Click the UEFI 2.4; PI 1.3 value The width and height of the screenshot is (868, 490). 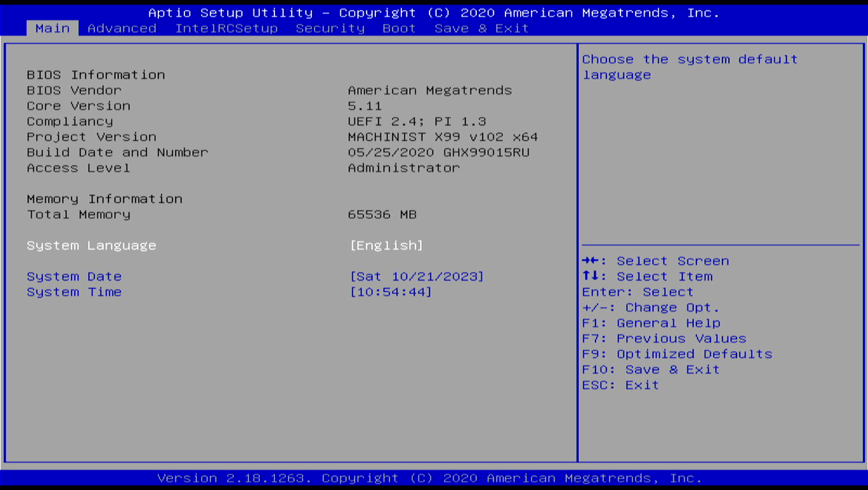417,121
